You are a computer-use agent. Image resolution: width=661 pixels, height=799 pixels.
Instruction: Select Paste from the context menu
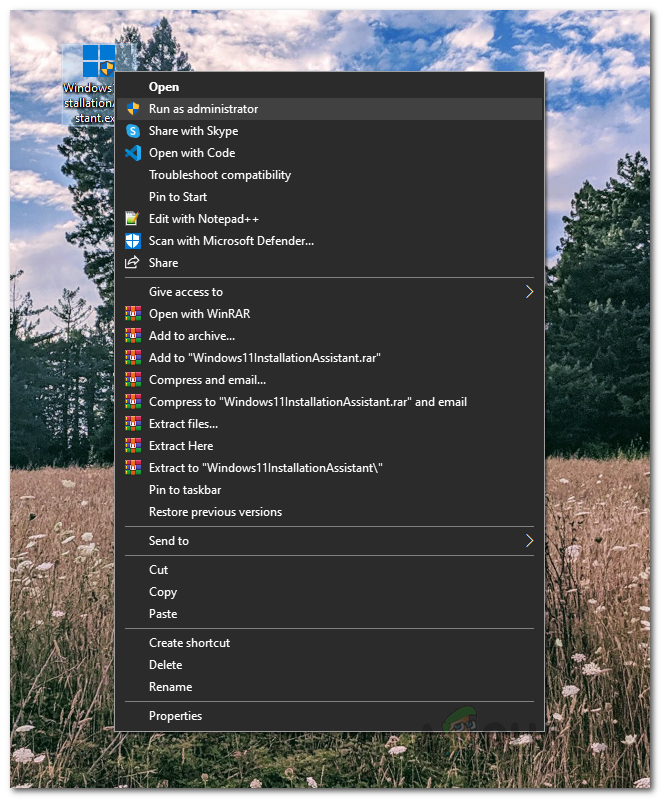point(329,614)
